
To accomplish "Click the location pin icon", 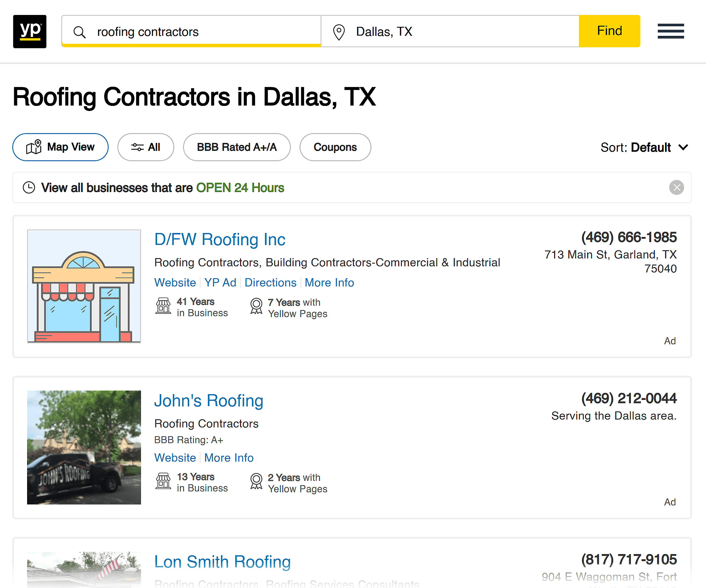I will point(339,32).
